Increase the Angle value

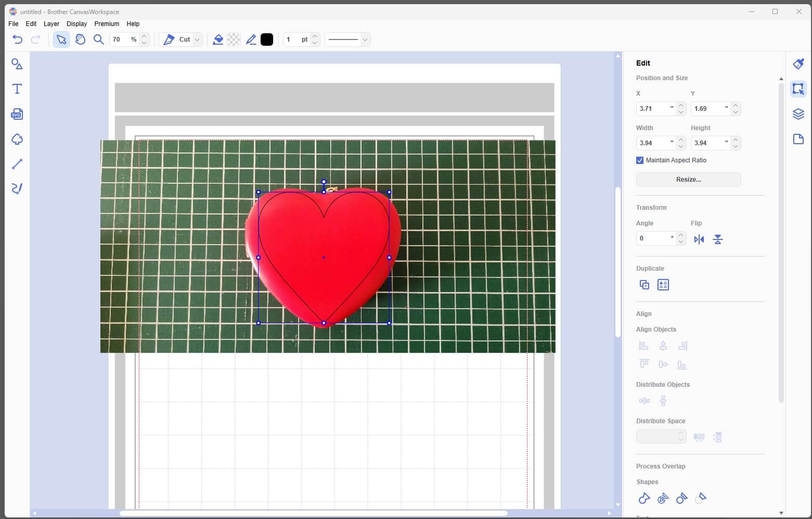pos(681,235)
